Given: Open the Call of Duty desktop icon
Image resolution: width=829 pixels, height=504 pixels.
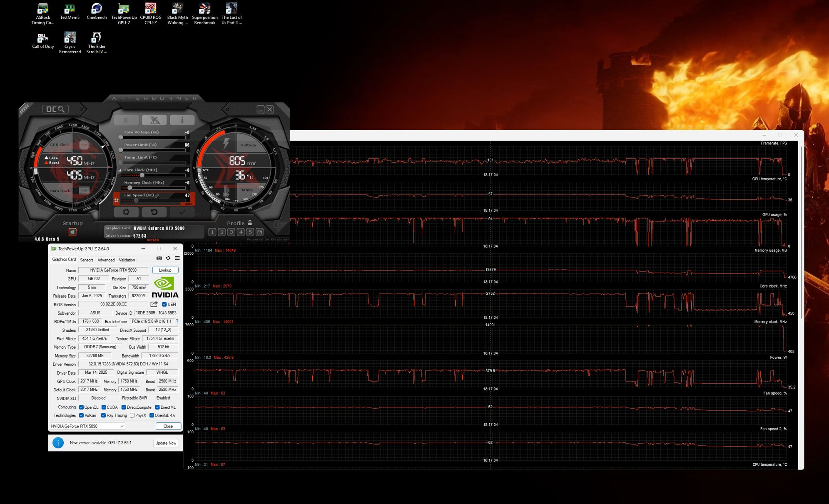Looking at the screenshot, I should click(x=43, y=41).
